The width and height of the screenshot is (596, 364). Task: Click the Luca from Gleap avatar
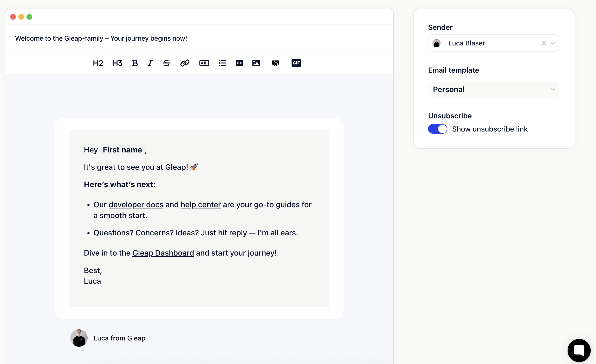click(x=79, y=338)
